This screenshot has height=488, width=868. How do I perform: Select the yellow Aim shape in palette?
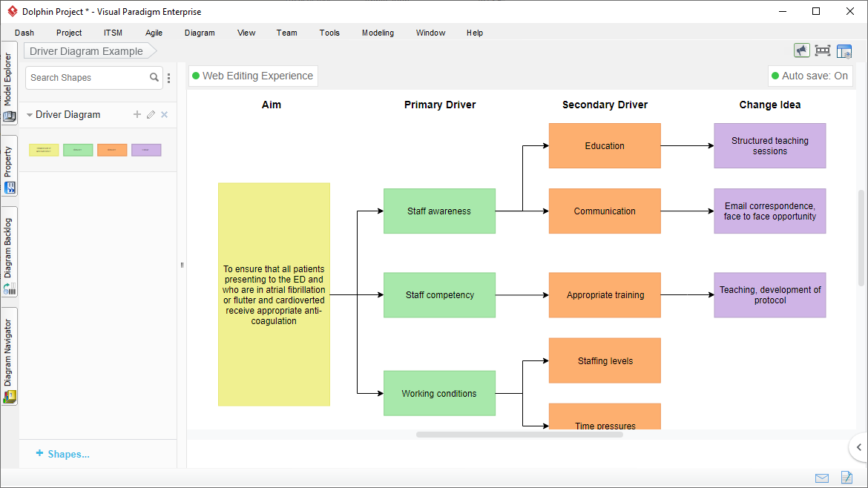click(44, 150)
